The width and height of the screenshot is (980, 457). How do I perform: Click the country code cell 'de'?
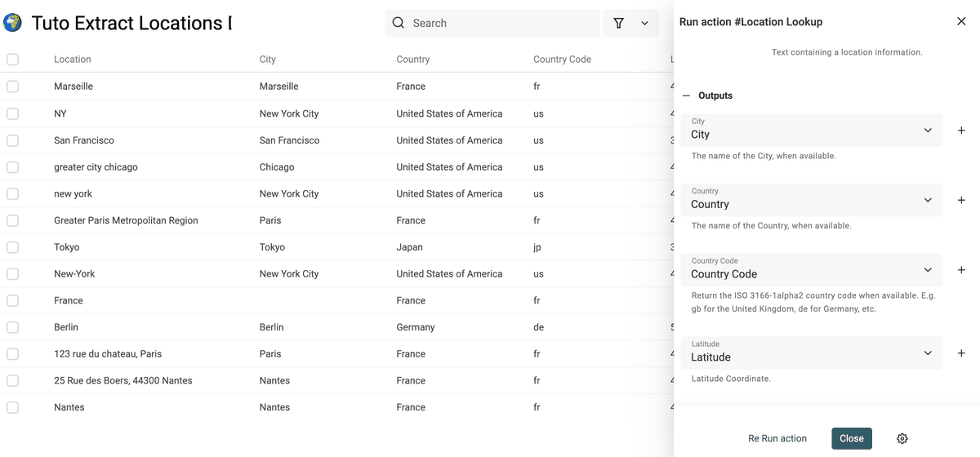[538, 326]
